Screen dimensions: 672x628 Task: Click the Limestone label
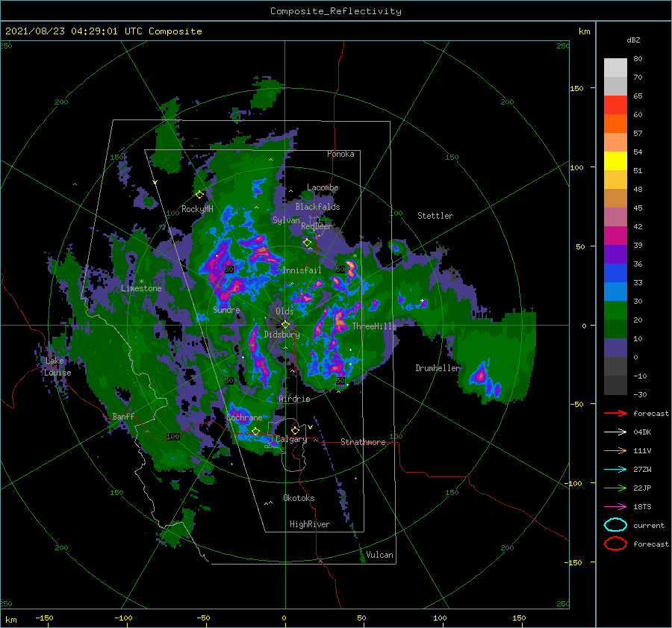141,288
